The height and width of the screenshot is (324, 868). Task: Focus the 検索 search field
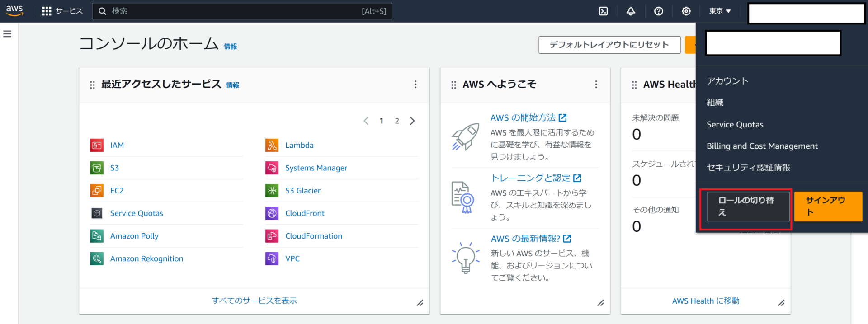pos(242,11)
